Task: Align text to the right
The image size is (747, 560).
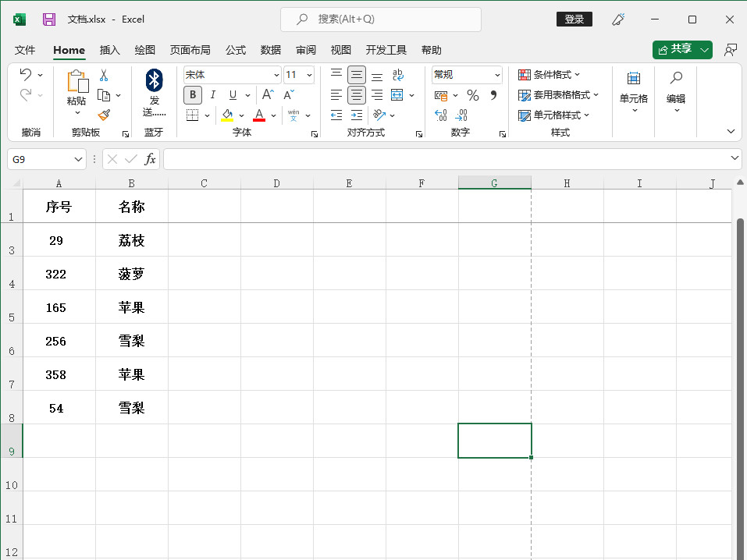Action: click(x=377, y=94)
